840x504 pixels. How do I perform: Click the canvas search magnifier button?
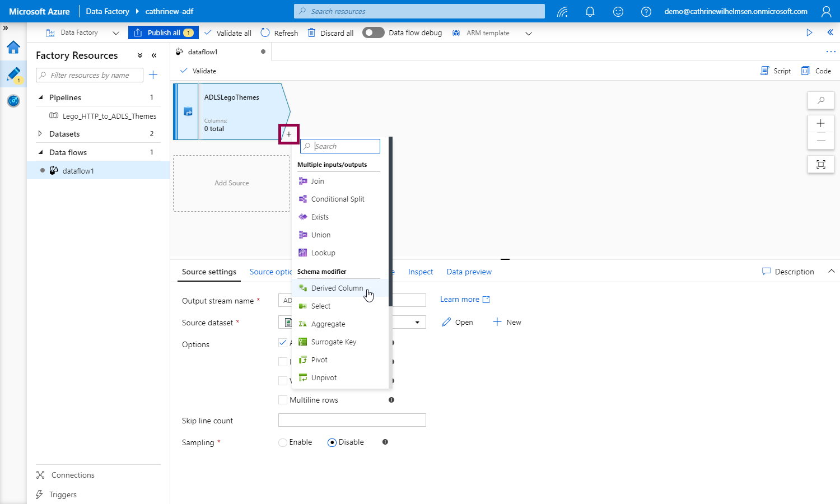(820, 100)
